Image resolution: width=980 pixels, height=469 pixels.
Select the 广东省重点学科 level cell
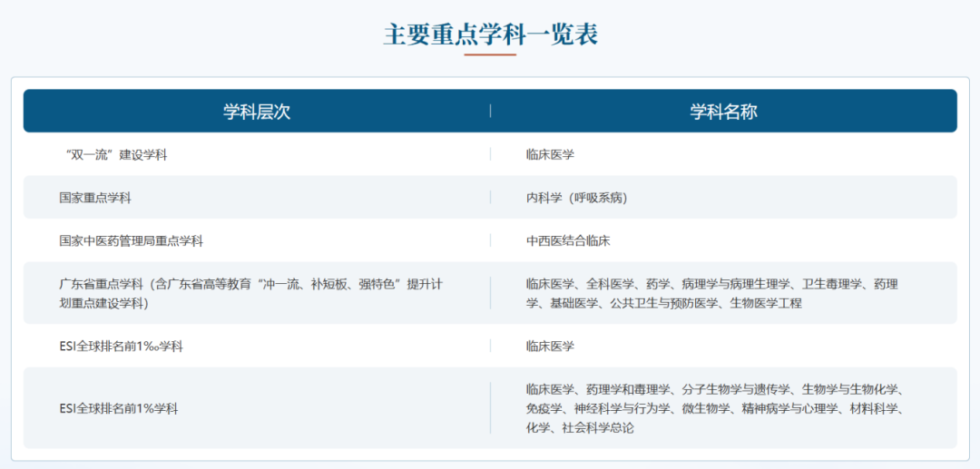point(251,294)
